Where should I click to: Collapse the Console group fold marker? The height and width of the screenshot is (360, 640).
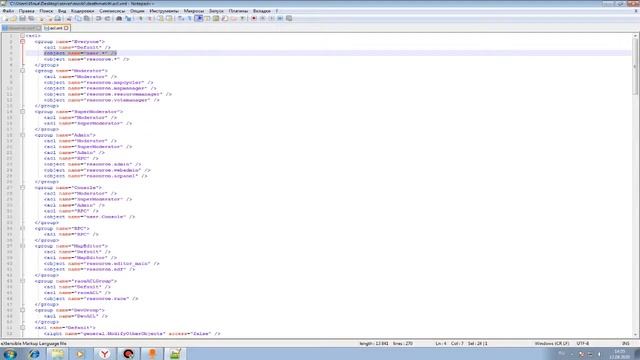pos(22,187)
